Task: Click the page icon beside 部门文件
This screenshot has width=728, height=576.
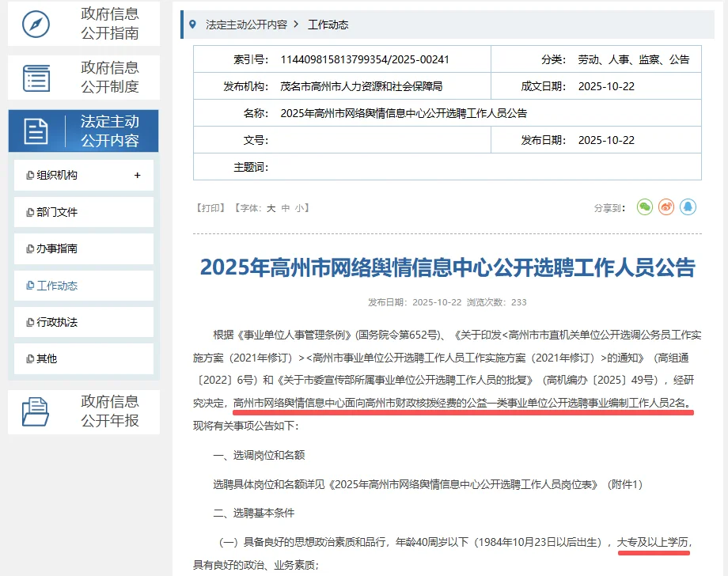Action: click(30, 213)
